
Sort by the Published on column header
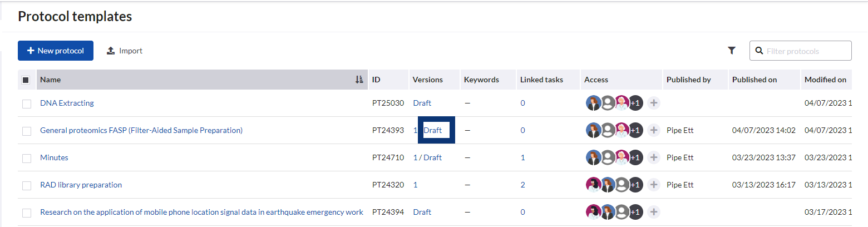(754, 80)
